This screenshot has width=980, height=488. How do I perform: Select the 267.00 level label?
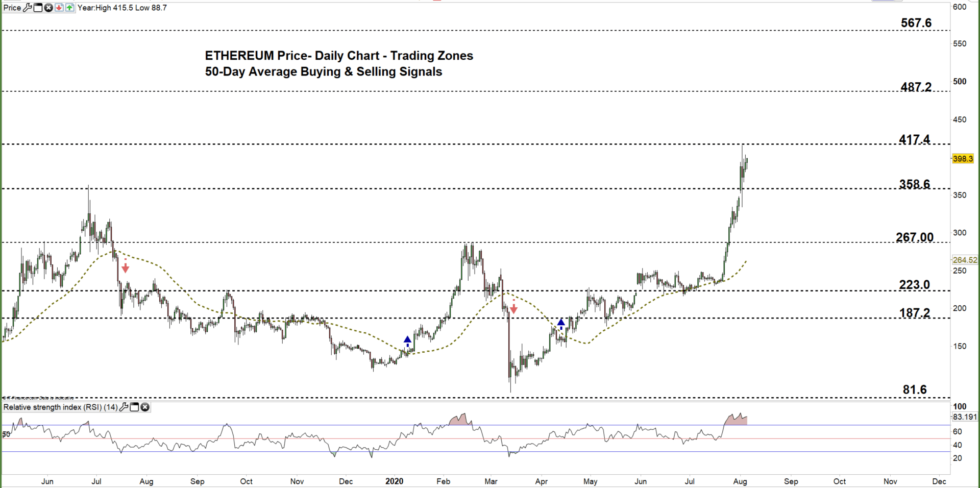tap(915, 237)
